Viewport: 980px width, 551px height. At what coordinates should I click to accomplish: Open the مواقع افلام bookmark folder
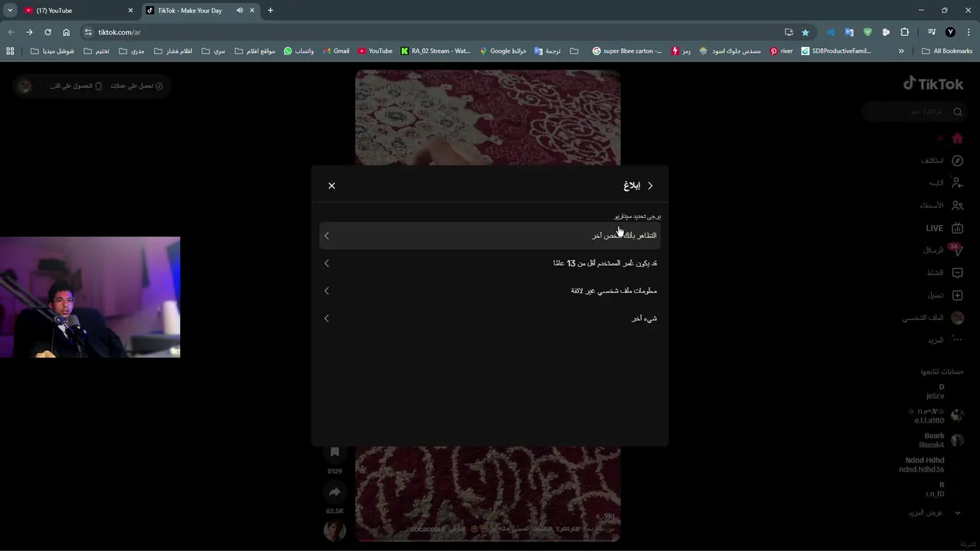[x=255, y=51]
